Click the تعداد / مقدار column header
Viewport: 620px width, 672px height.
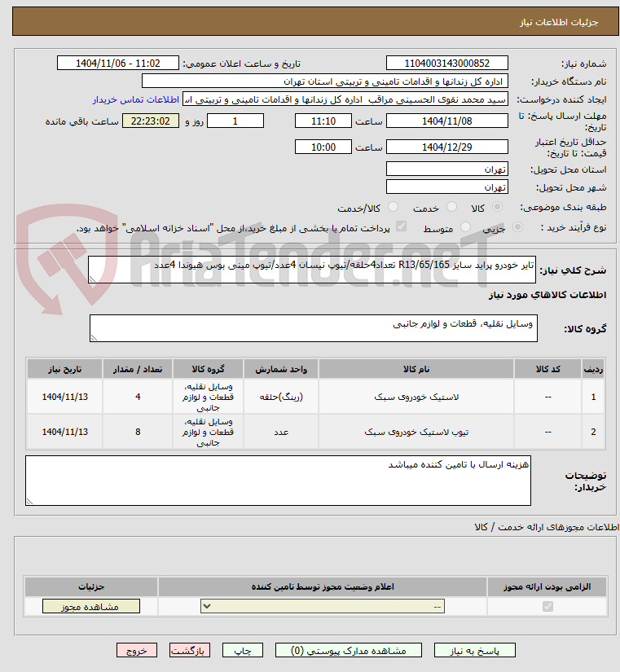(138, 369)
